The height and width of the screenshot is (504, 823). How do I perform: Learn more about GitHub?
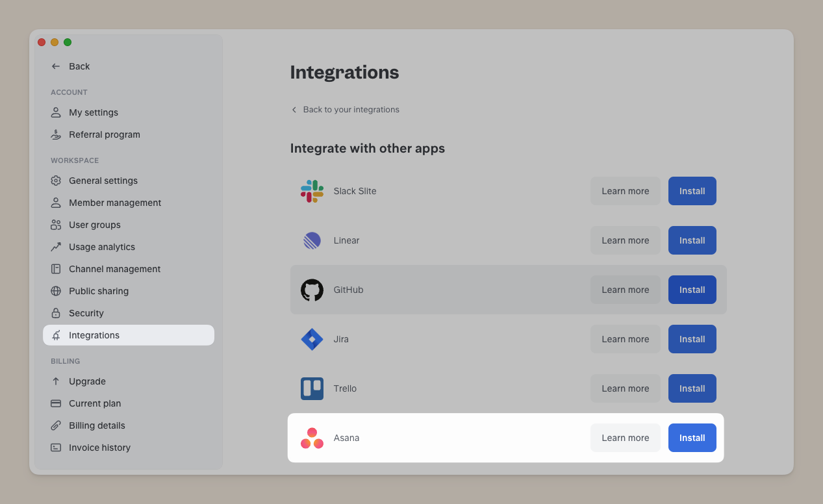point(625,290)
